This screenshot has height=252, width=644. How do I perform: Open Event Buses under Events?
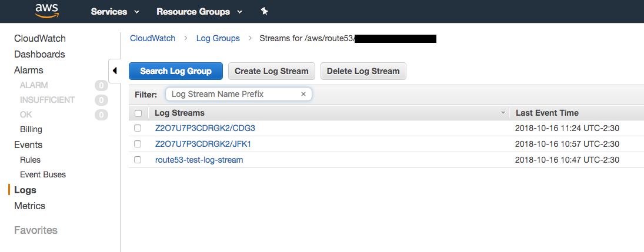coord(43,174)
